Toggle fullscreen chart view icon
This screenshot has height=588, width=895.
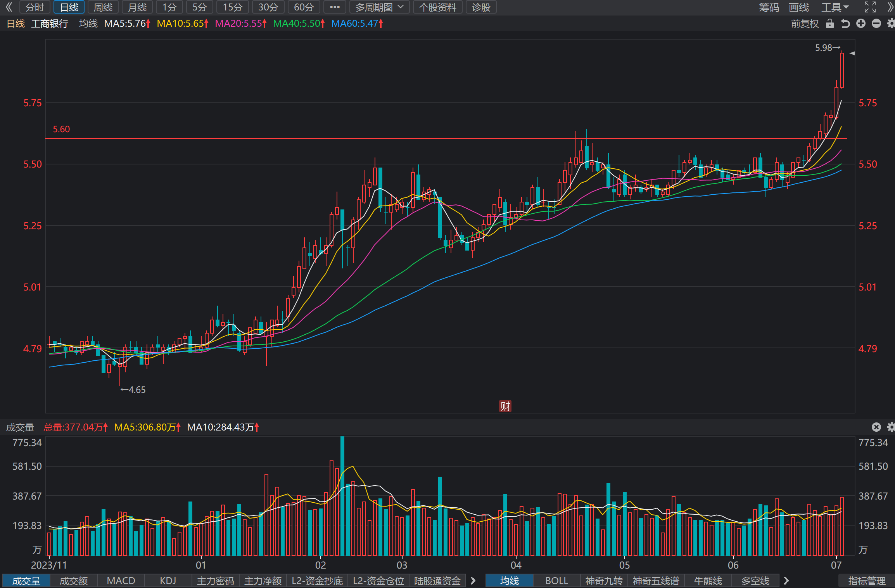tap(870, 7)
